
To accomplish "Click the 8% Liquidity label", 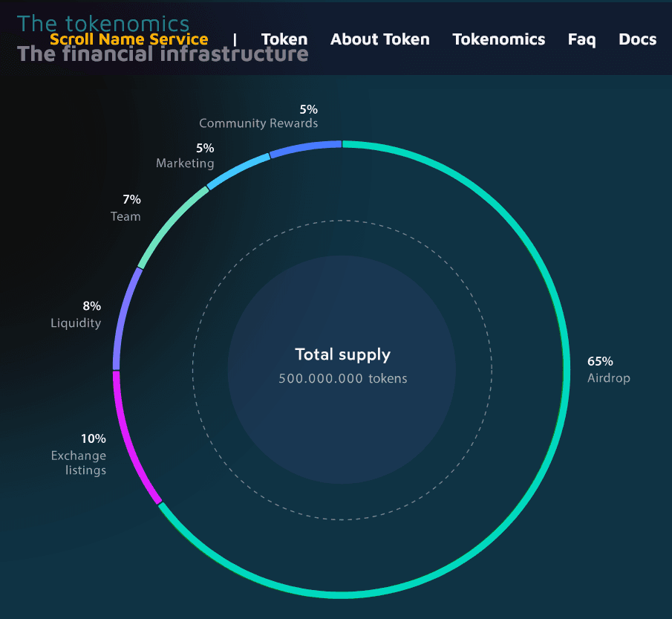I will pos(77,314).
